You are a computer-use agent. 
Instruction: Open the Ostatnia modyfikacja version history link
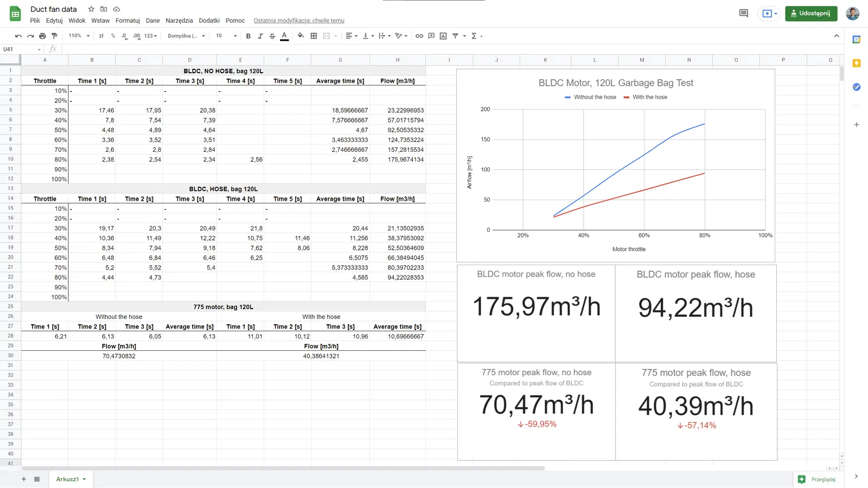coord(299,21)
